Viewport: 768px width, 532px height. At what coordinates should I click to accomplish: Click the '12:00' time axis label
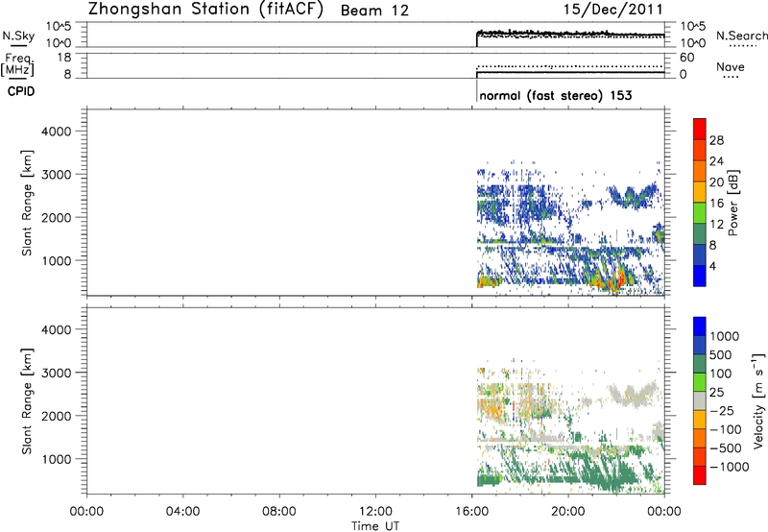[x=375, y=512]
